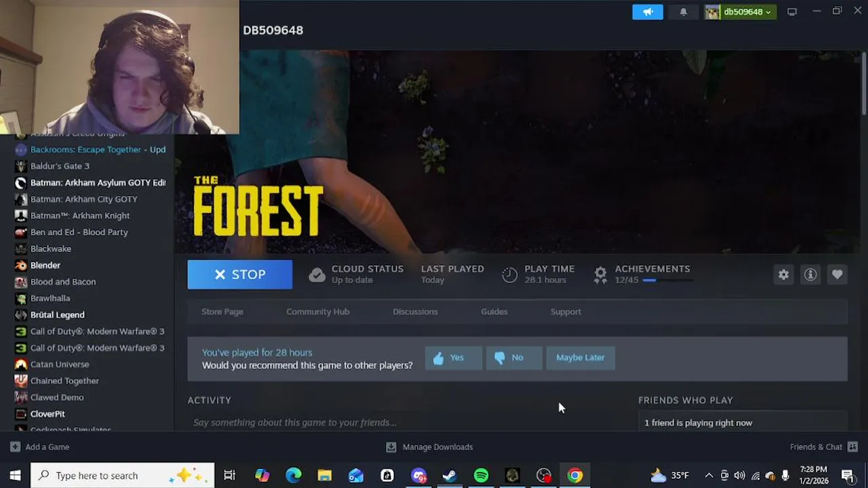The width and height of the screenshot is (868, 488).
Task: Click the Achievements gear icon
Action: pos(600,274)
